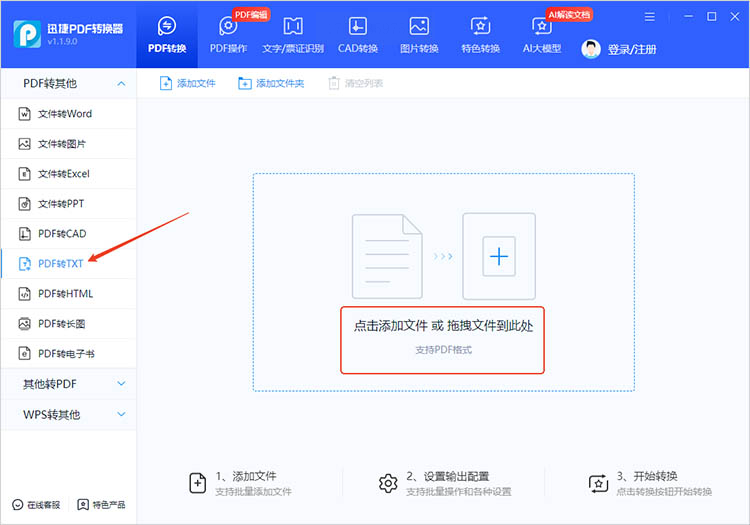750x525 pixels.
Task: Click the 支持批量添加文件 hint text
Action: tap(253, 492)
